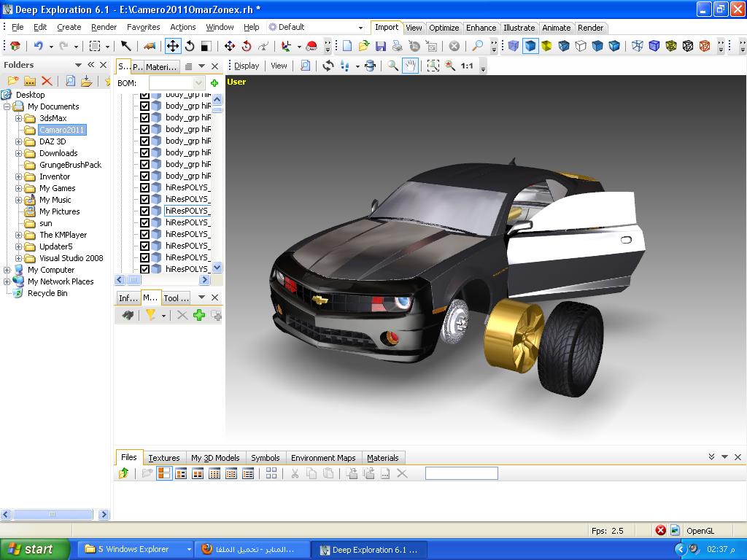Collapse the Folders panel with double chevron
Screen dimensions: 747x560
click(91, 65)
